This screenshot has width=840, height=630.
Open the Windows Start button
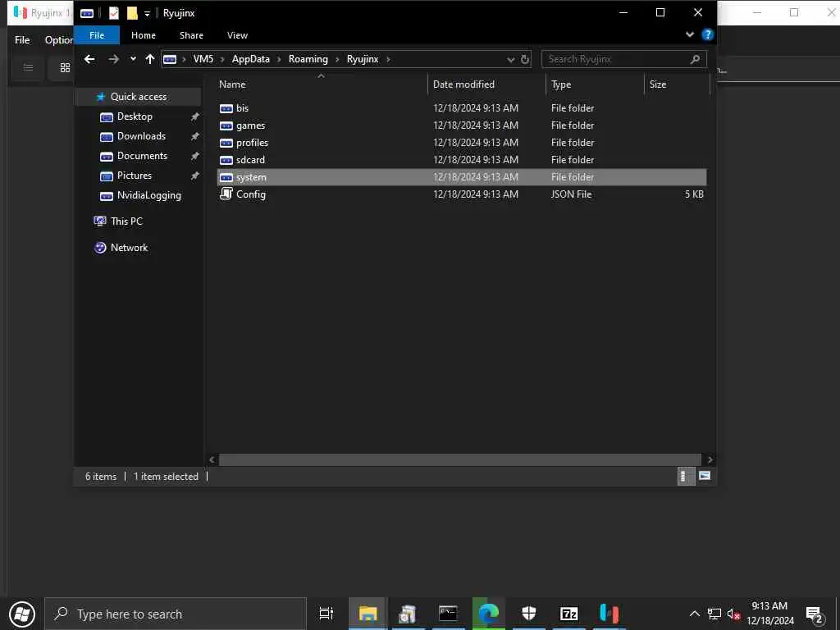coord(22,614)
